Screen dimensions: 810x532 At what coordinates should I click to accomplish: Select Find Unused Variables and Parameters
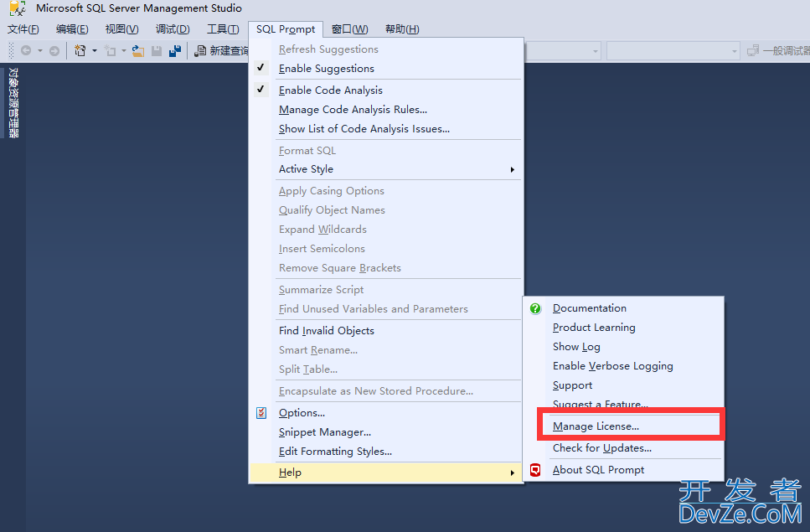374,309
